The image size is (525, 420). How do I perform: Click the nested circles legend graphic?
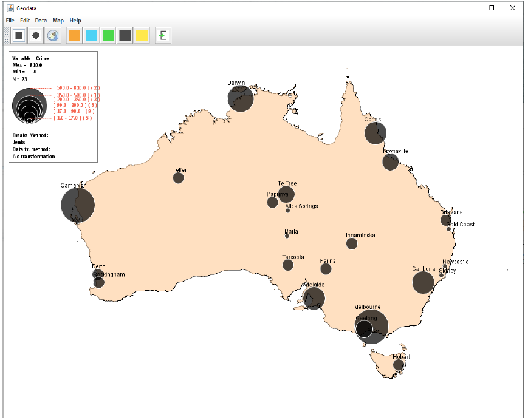pos(29,106)
